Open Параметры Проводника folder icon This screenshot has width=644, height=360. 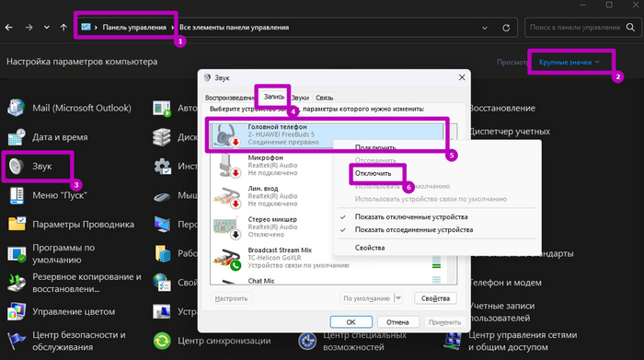tap(17, 225)
